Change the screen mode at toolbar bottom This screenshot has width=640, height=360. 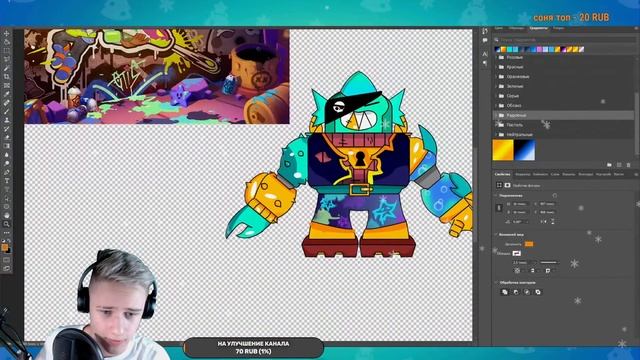[x=7, y=268]
